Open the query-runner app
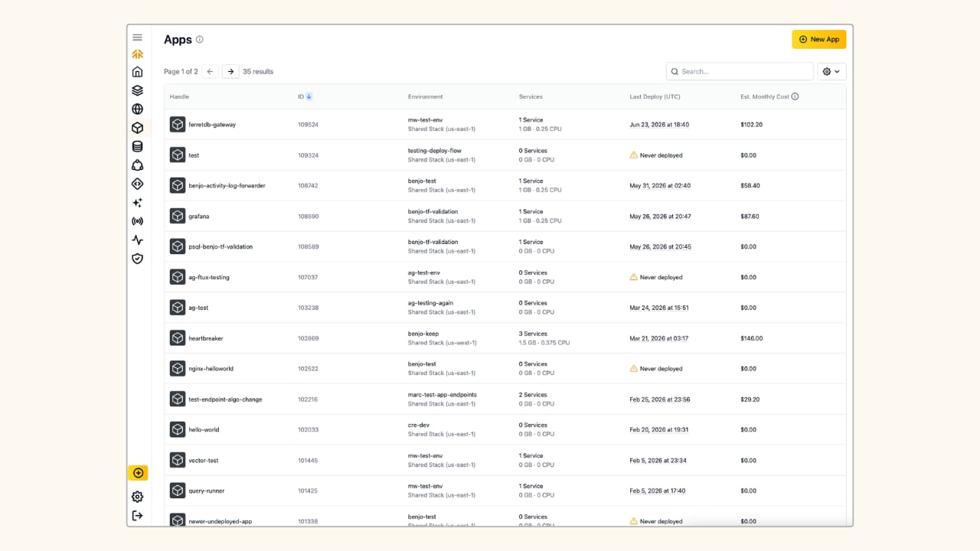This screenshot has width=980, height=551. point(207,491)
